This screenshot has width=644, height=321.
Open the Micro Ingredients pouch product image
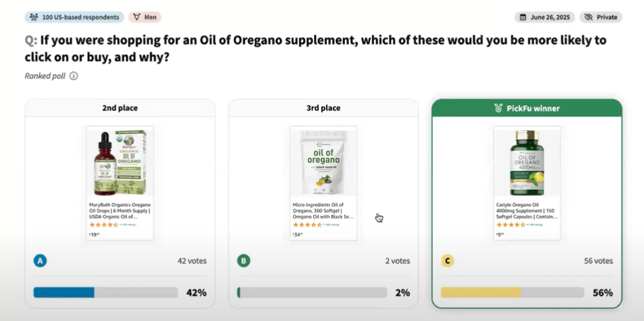324,163
